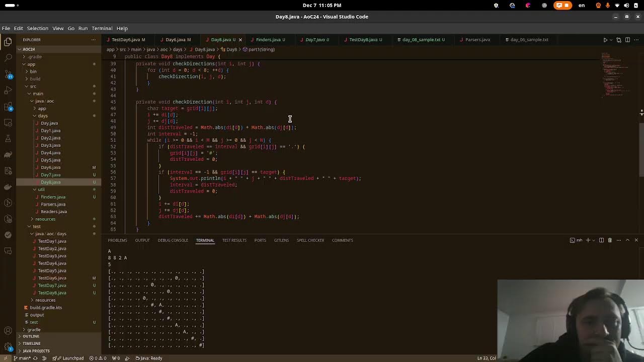Open the orange screen sharing indicator
Screen dimensions: 644x362
pos(562,6)
